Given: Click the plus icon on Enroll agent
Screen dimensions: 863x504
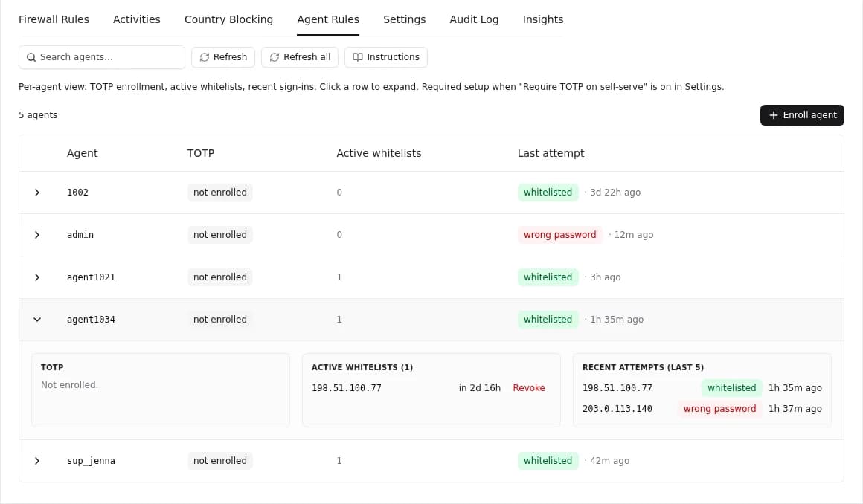Looking at the screenshot, I should [x=773, y=115].
